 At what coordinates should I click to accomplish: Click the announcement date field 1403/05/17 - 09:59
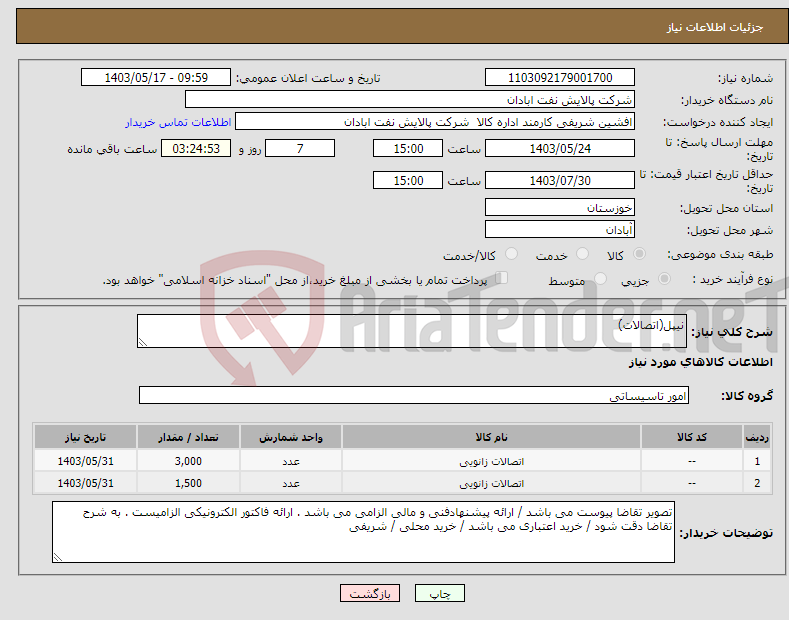(x=156, y=78)
